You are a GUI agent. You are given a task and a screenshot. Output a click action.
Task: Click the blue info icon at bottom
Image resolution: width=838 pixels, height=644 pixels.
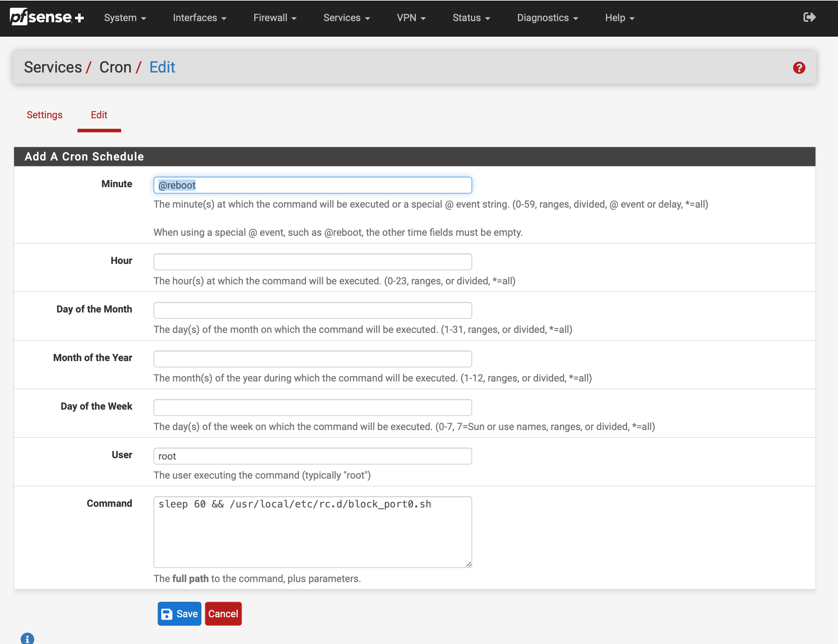click(27, 639)
